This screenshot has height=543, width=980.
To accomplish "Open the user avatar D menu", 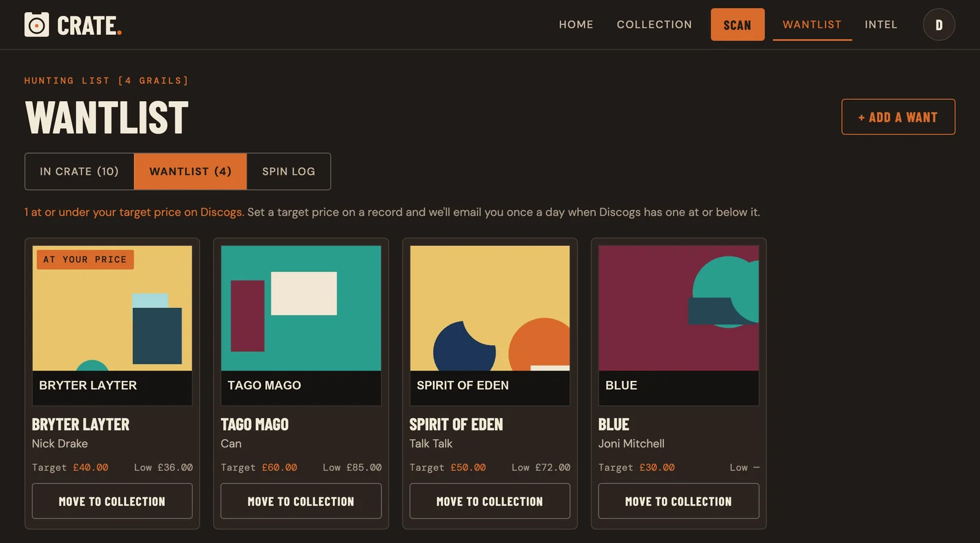I will 938,24.
